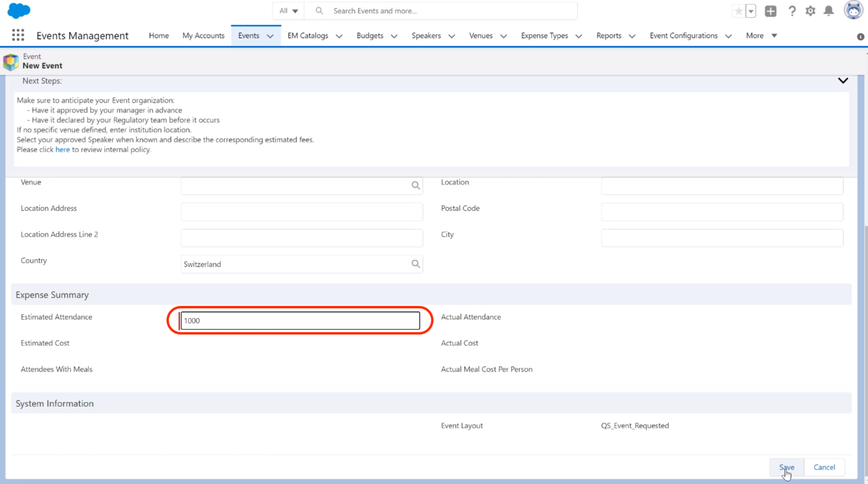Collapse the Next Steps section chevron

[843, 81]
